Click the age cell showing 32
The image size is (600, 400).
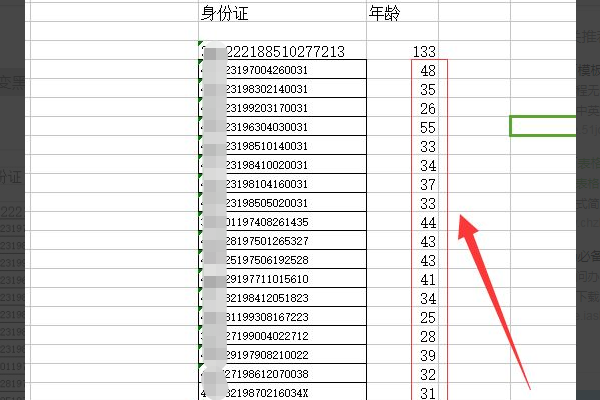coord(403,373)
